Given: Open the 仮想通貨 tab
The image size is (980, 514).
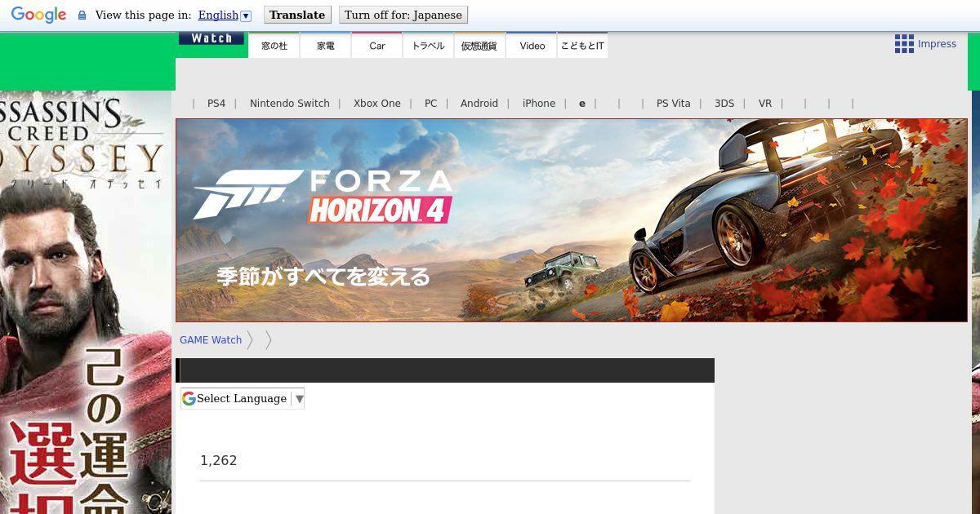Looking at the screenshot, I should (479, 46).
